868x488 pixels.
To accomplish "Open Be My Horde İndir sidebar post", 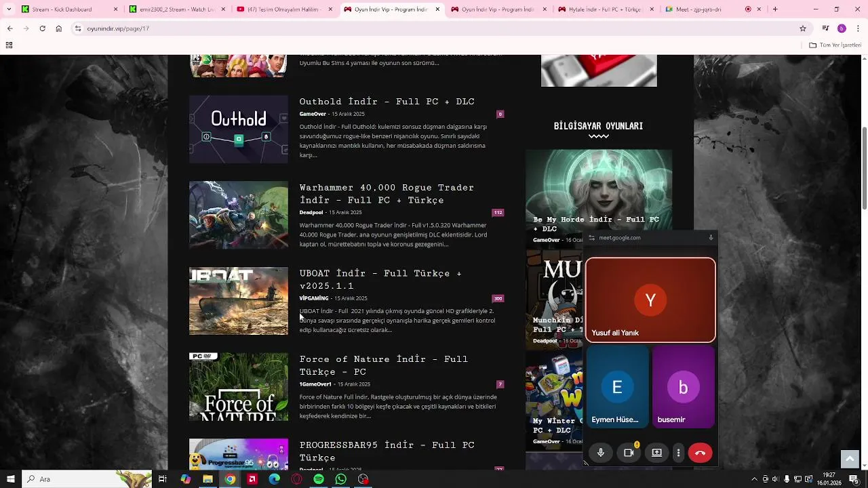I will 596,224.
